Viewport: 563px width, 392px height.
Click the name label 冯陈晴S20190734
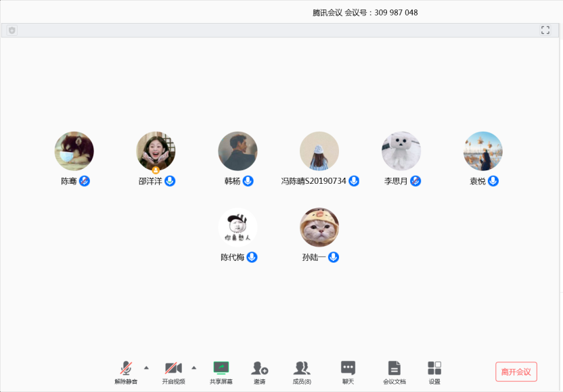click(x=313, y=181)
